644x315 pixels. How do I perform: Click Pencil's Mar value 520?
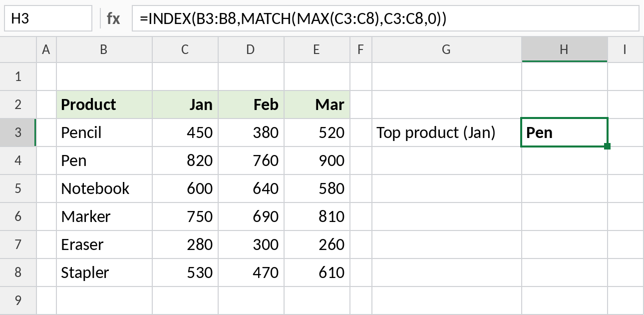[317, 132]
